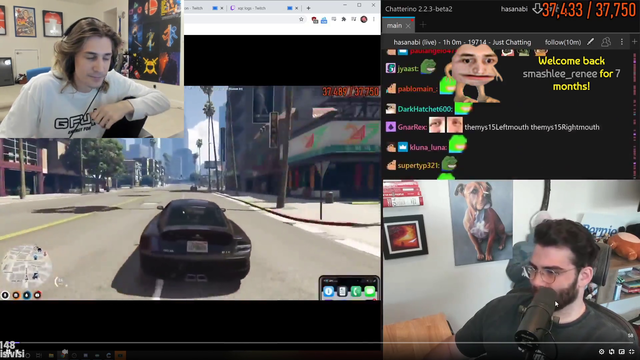The image size is (640, 360).
Task: Open the Chrome profile avatar
Action: (364, 19)
